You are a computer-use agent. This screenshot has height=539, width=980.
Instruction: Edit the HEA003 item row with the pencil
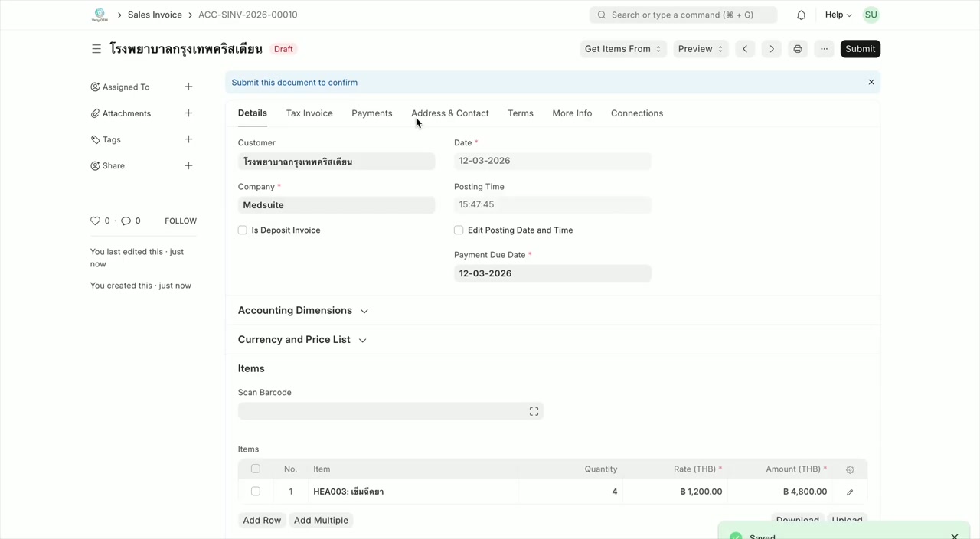pyautogui.click(x=849, y=492)
